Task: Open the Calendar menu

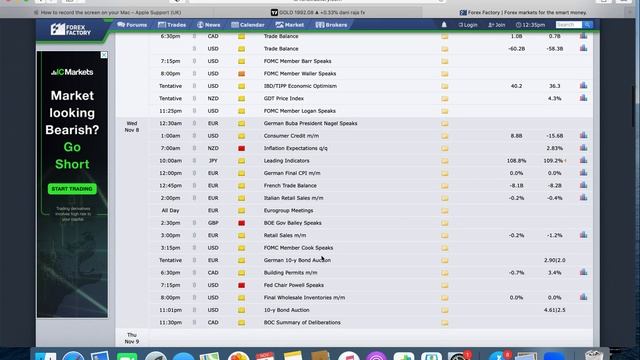Action: pos(248,25)
